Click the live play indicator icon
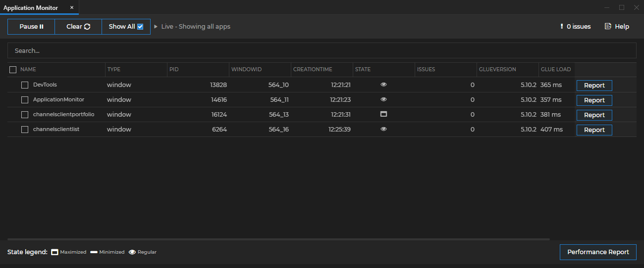 pyautogui.click(x=156, y=27)
